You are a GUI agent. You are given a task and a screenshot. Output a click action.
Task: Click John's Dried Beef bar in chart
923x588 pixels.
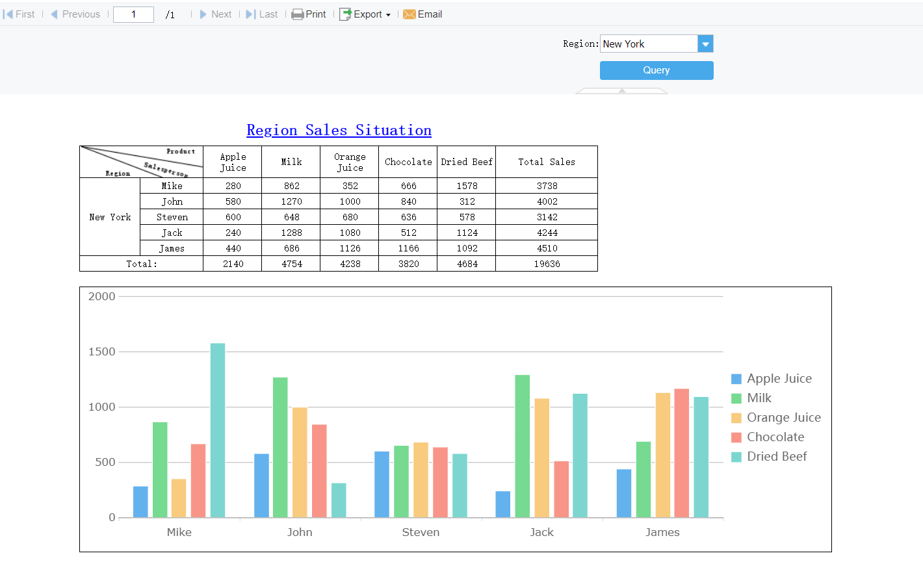pyautogui.click(x=339, y=500)
